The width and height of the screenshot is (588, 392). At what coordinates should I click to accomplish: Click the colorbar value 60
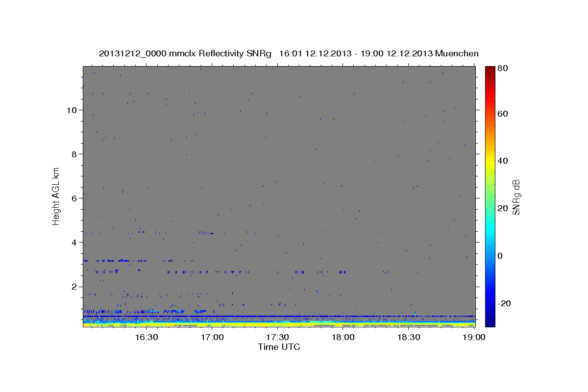502,114
